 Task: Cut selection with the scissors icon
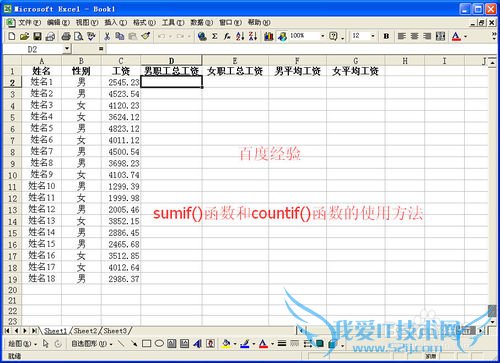pyautogui.click(x=107, y=36)
